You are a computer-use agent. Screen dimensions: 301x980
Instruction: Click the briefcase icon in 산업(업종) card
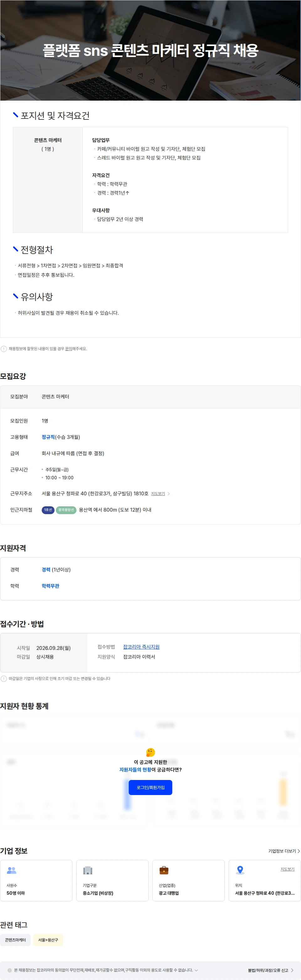164,870
